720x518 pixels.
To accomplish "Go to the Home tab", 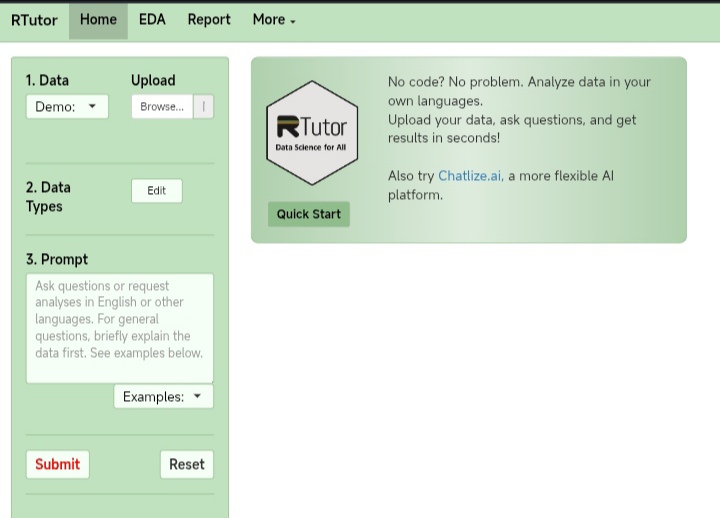I will coord(98,20).
